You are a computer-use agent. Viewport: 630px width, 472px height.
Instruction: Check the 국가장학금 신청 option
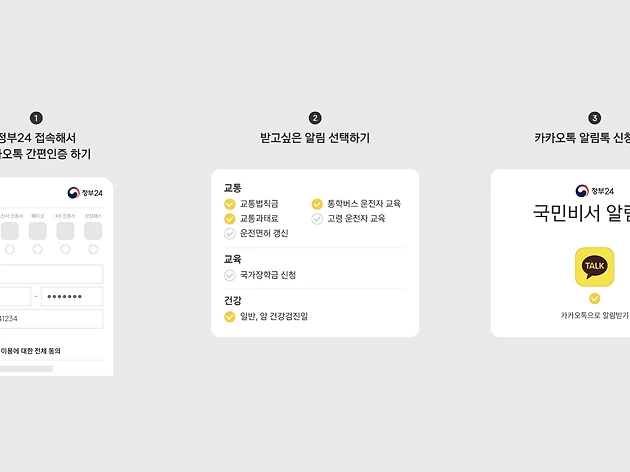click(229, 275)
